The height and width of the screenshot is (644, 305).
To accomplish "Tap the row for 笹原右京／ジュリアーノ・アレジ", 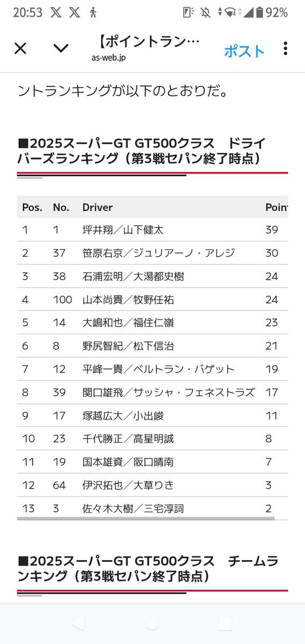I will (152, 253).
